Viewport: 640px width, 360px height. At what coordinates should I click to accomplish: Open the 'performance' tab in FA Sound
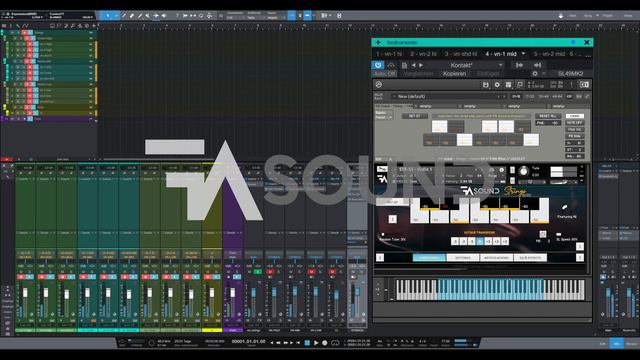[429, 258]
